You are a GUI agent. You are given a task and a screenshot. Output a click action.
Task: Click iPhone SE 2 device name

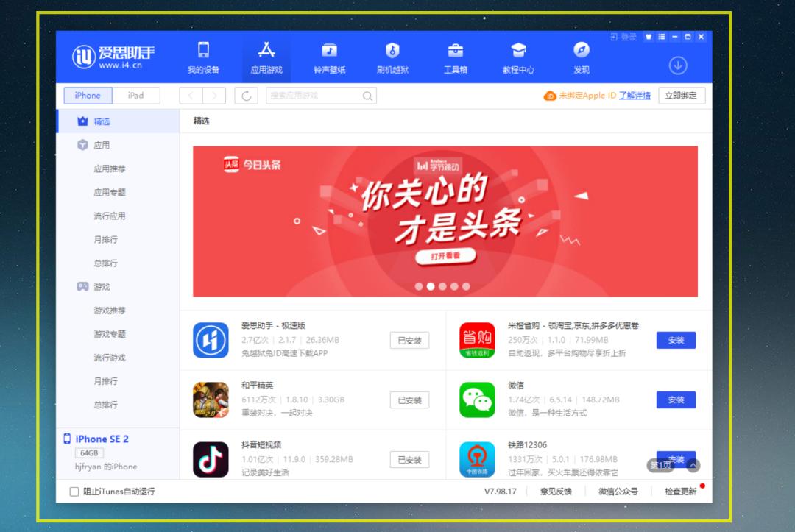[x=102, y=439]
